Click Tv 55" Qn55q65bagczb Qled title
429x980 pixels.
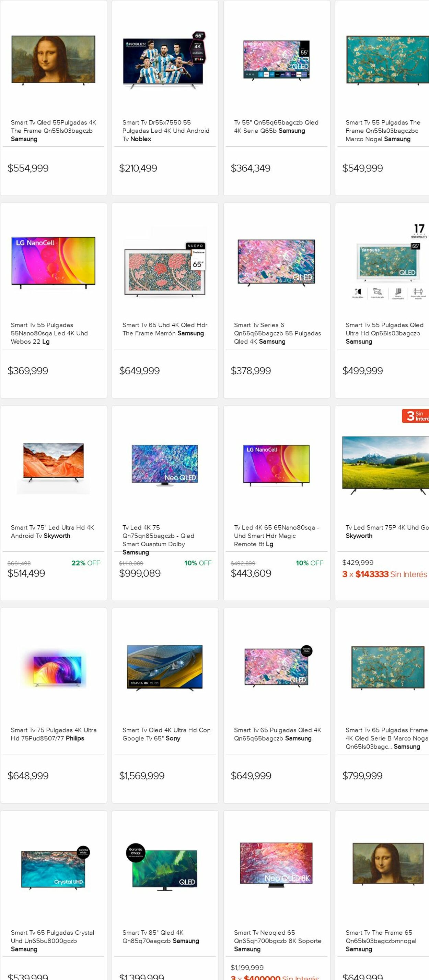276,127
